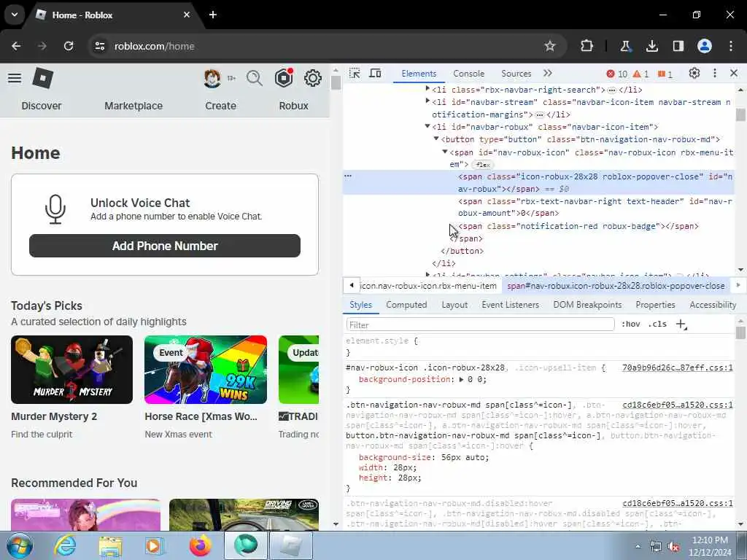The height and width of the screenshot is (560, 747).
Task: Go to Create in Roblox nav
Action: [x=220, y=106]
